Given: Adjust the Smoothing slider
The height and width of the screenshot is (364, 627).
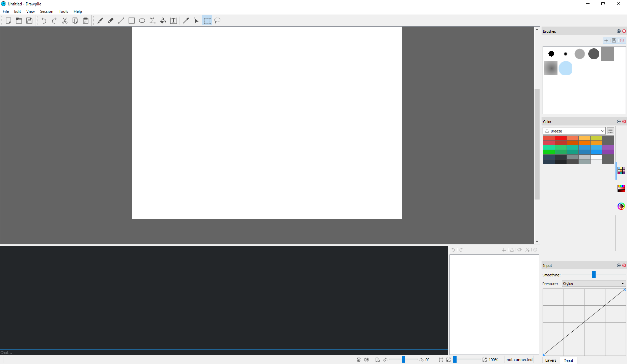Looking at the screenshot, I should click(x=594, y=275).
